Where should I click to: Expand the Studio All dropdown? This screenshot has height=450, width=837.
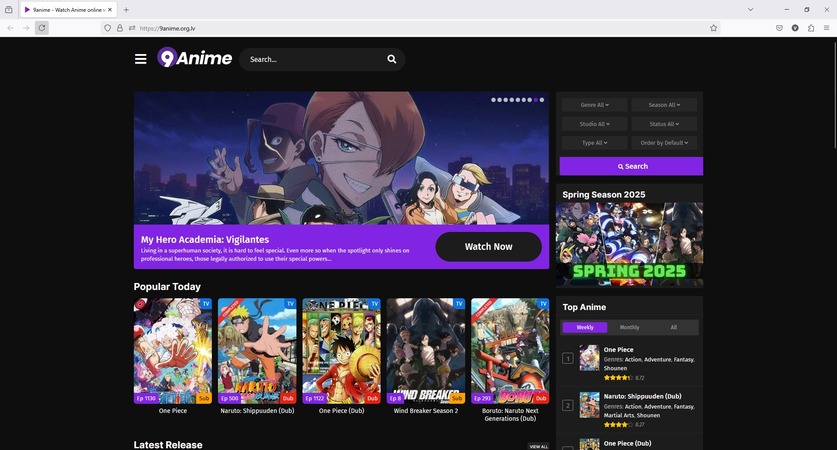[594, 124]
